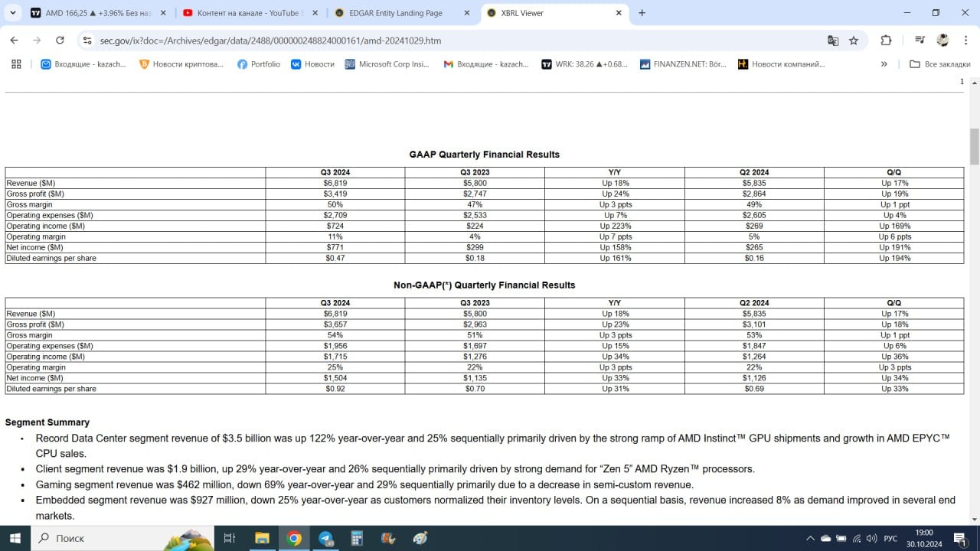This screenshot has width=980, height=551.
Task: Show more bookmarks via the chevron
Action: pyautogui.click(x=884, y=64)
